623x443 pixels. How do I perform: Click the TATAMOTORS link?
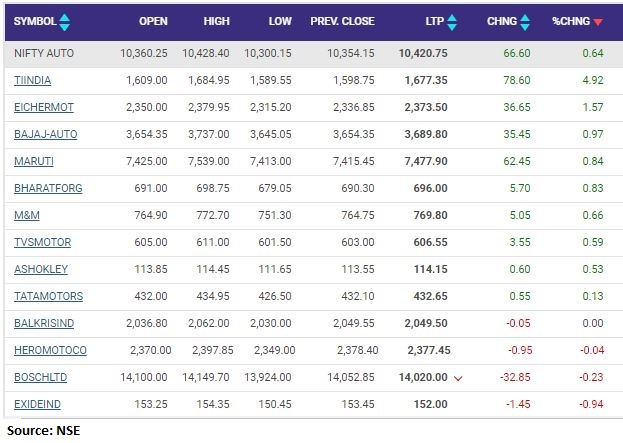pyautogui.click(x=48, y=296)
